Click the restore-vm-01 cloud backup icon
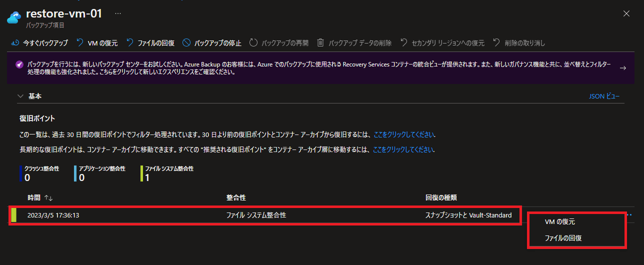The image size is (644, 265). point(13,17)
